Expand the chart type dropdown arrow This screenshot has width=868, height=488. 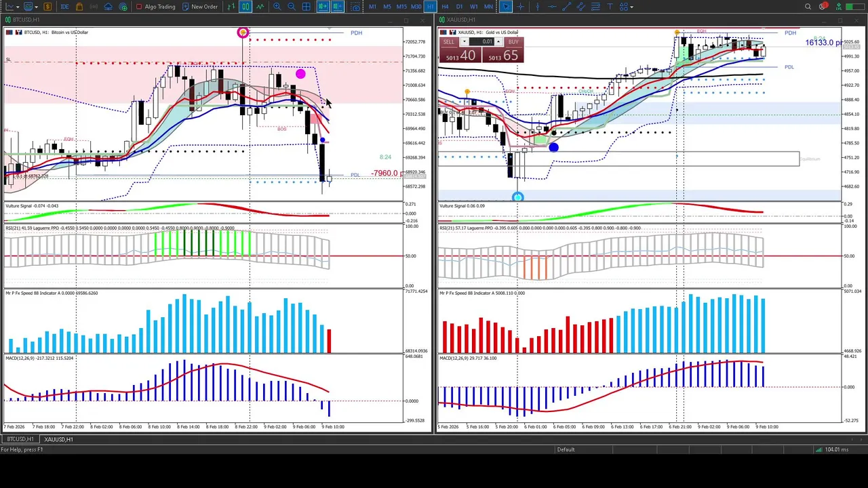[18, 7]
